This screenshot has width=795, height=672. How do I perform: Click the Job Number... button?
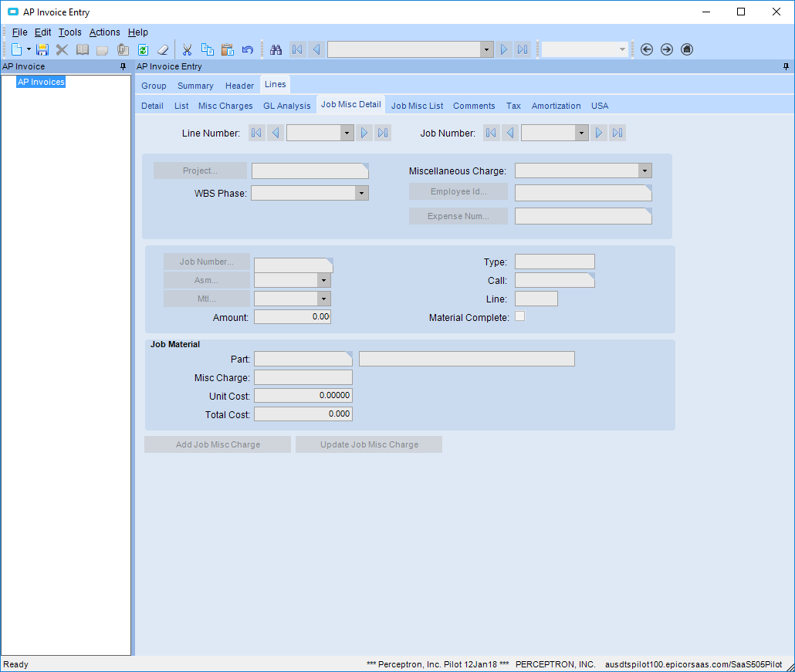tap(206, 262)
